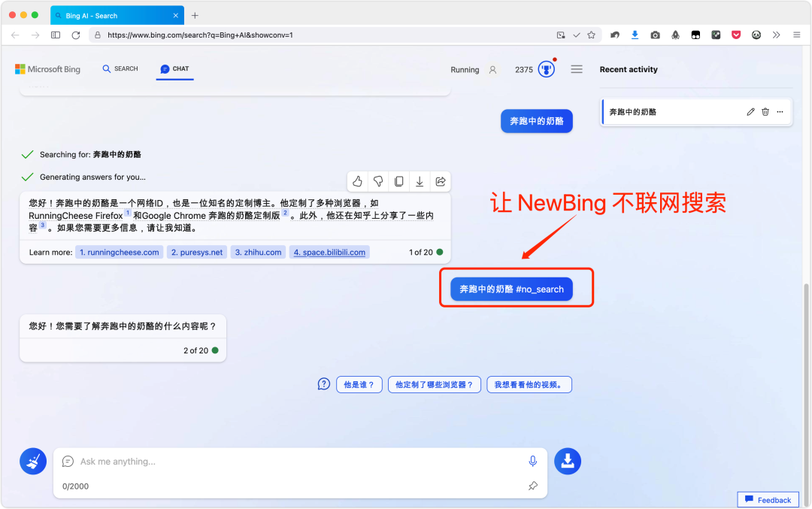Toggle the browser sidebar icon

tap(56, 35)
